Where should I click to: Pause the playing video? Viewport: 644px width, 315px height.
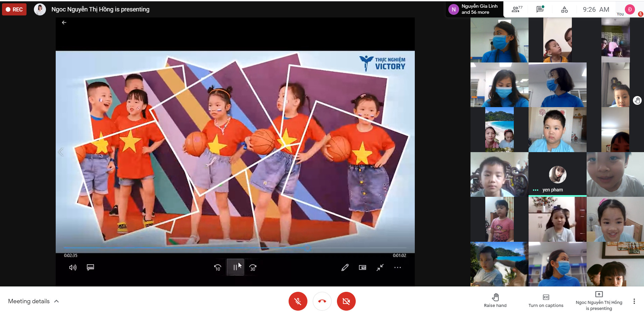pos(235,267)
